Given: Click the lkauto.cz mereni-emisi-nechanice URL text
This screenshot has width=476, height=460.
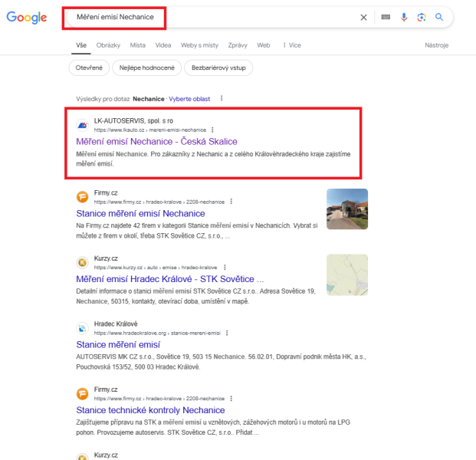Looking at the screenshot, I should [150, 130].
